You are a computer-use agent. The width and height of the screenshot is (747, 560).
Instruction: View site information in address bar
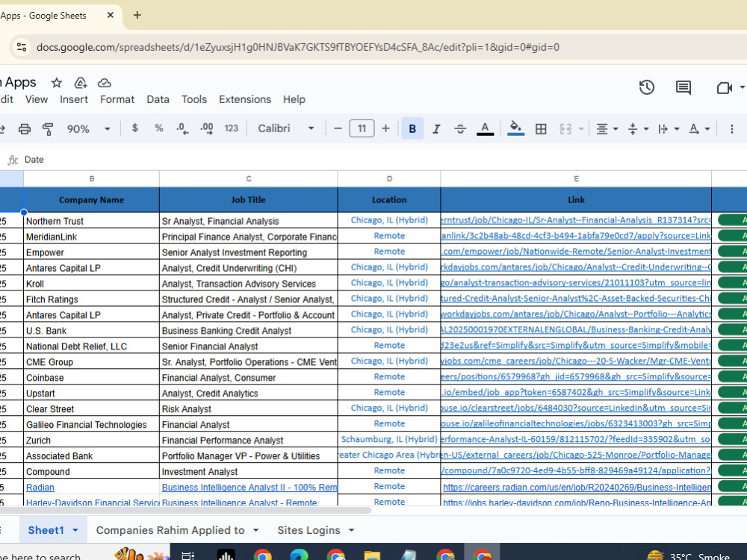click(x=22, y=46)
